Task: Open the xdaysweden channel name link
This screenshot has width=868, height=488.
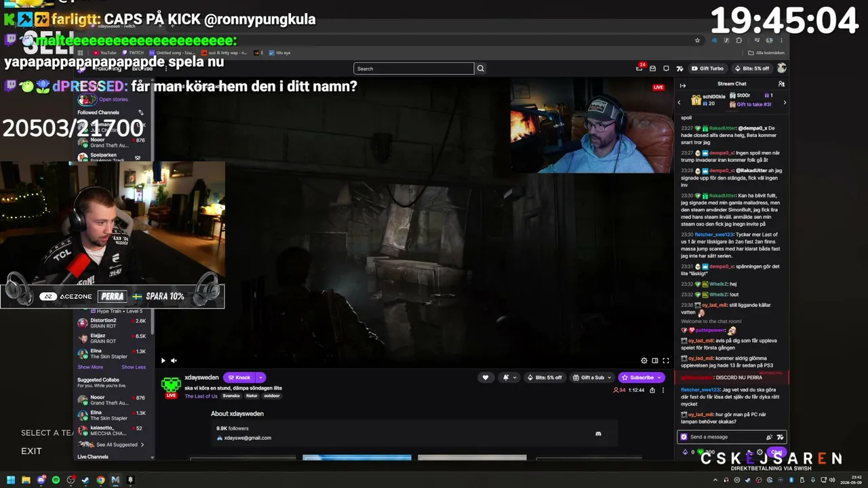Action: [x=201, y=378]
